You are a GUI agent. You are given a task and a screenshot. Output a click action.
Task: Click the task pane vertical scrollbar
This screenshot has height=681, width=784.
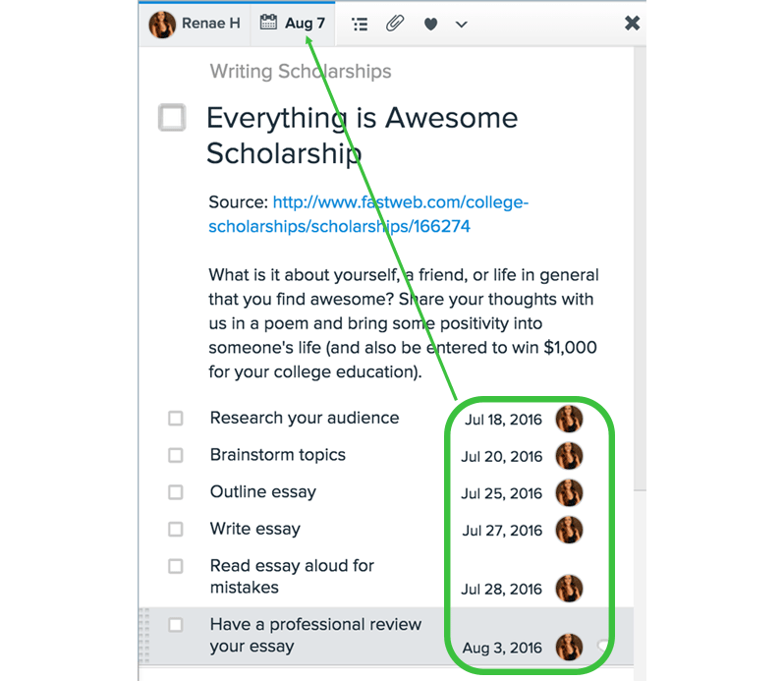coord(640,269)
